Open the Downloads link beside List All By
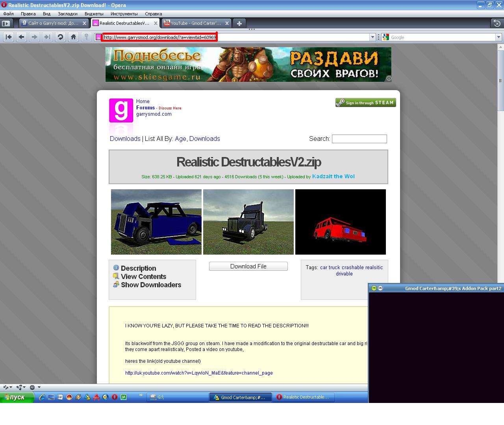The height and width of the screenshot is (425, 504). point(125,139)
